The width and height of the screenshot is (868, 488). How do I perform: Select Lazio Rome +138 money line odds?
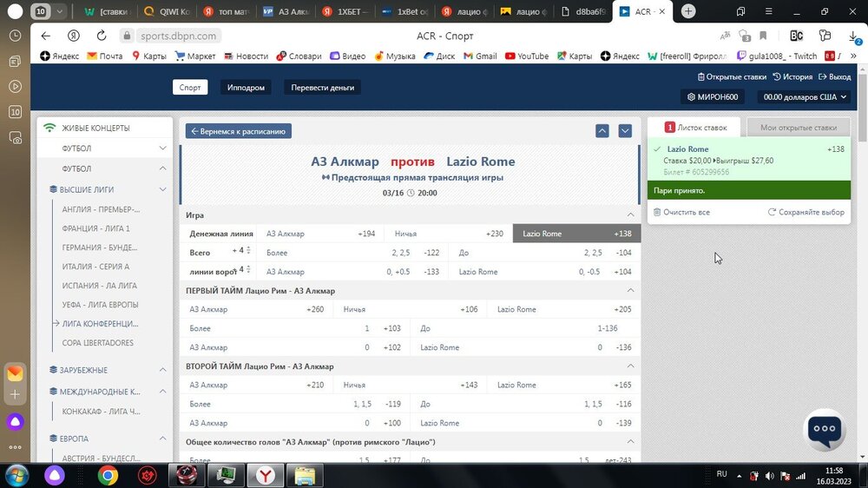pos(576,234)
